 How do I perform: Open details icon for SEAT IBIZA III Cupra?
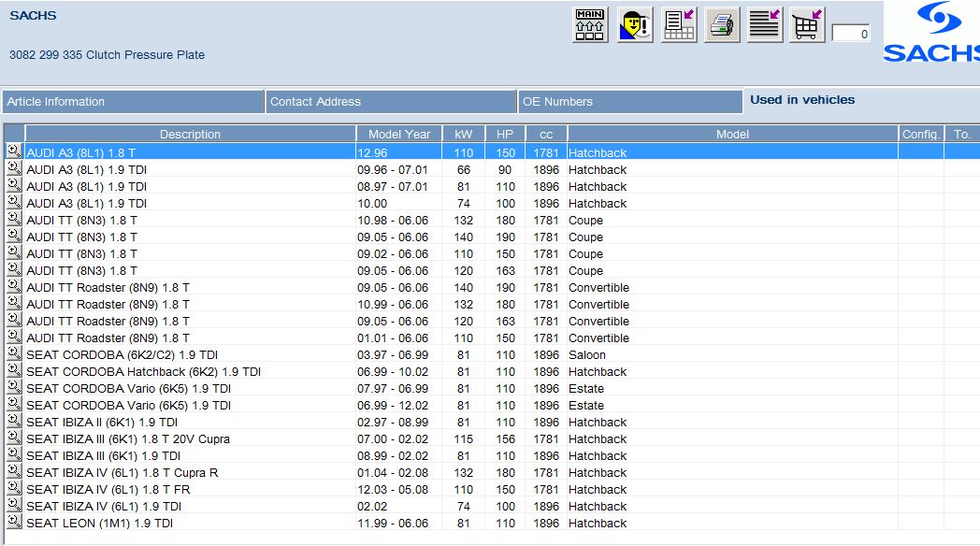coord(14,438)
